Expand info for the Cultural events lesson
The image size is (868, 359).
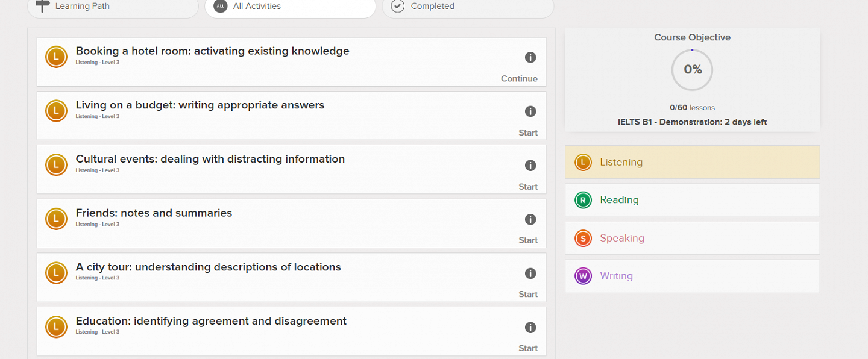click(x=530, y=165)
